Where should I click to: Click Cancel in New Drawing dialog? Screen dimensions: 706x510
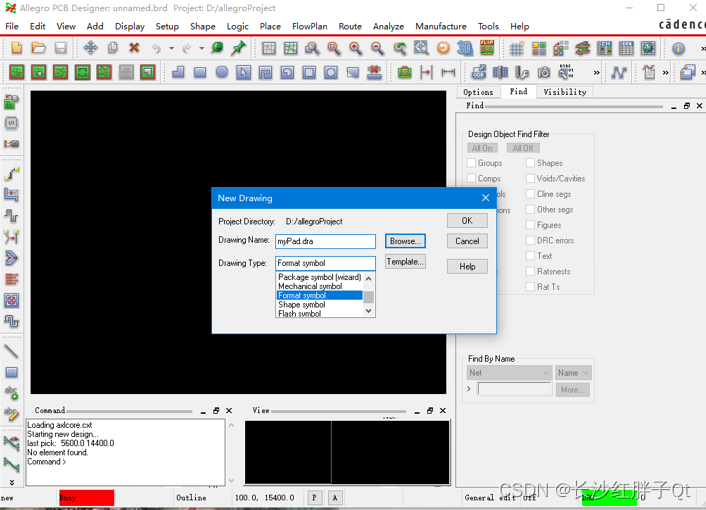pyautogui.click(x=467, y=241)
